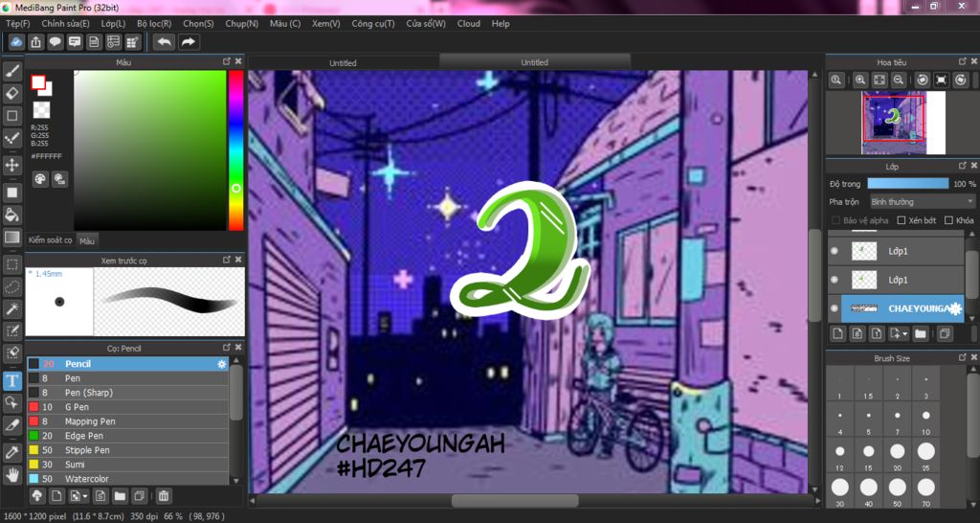Select the Brush tool in left toolbar
This screenshot has width=980, height=523.
[x=11, y=71]
